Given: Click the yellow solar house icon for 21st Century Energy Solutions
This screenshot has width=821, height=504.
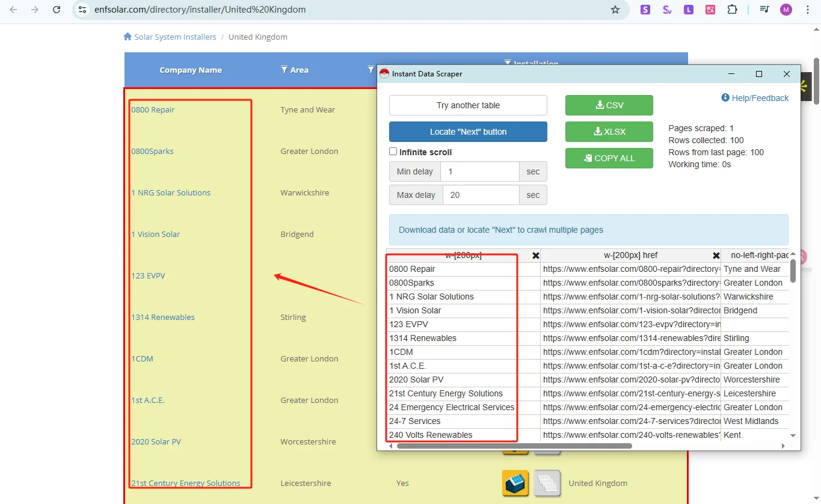Looking at the screenshot, I should 515,483.
